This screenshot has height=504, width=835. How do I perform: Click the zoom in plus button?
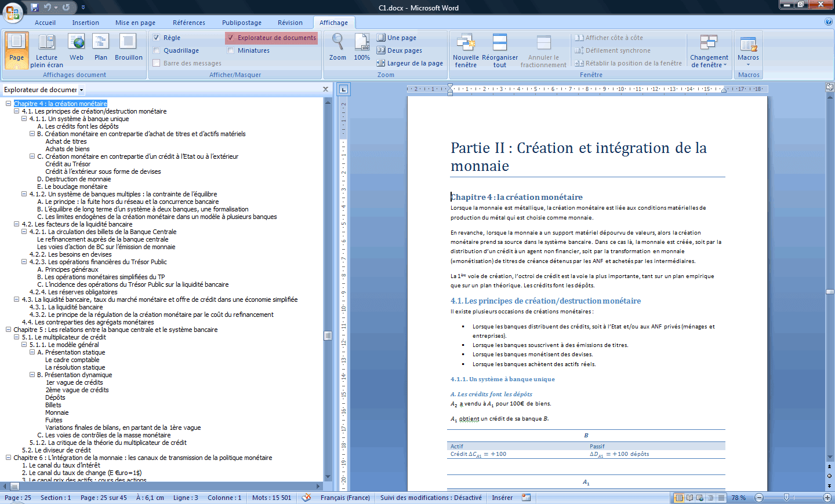827,498
